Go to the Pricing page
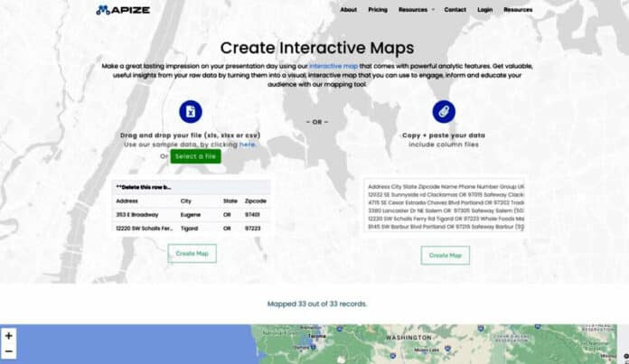This screenshot has width=629, height=364. click(378, 10)
